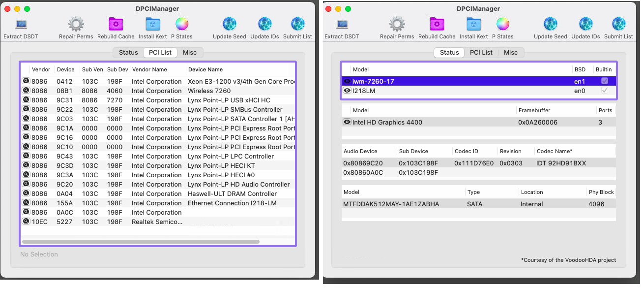This screenshot has width=644, height=288.
Task: Click Extract DSDT icon in right window
Action: pyautogui.click(x=342, y=24)
